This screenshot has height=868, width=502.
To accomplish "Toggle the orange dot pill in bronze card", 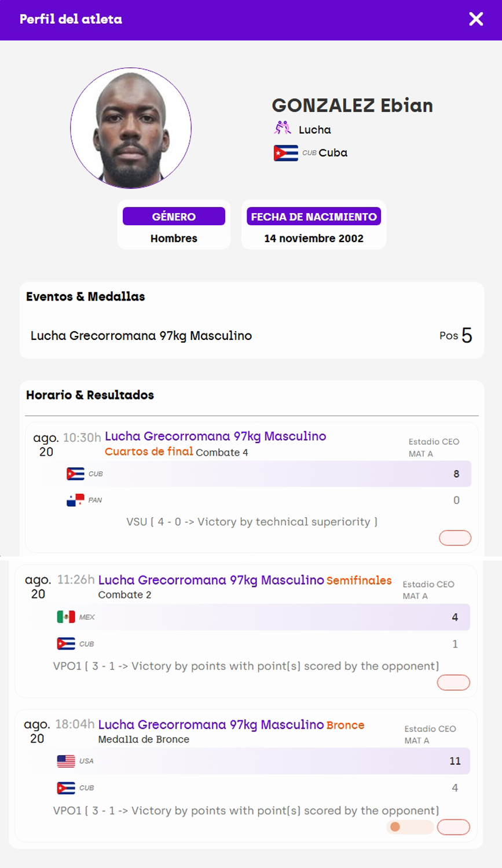I will click(410, 827).
